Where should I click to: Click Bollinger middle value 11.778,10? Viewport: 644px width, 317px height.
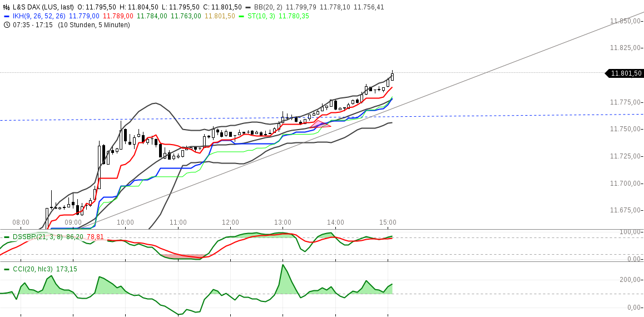tap(335, 7)
